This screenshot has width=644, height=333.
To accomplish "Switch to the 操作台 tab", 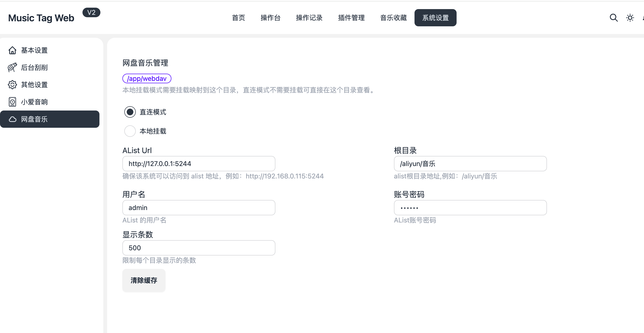I will click(270, 18).
